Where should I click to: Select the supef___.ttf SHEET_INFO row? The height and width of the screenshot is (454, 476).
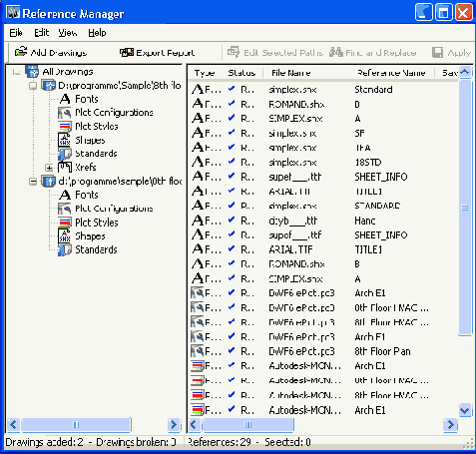(x=324, y=234)
